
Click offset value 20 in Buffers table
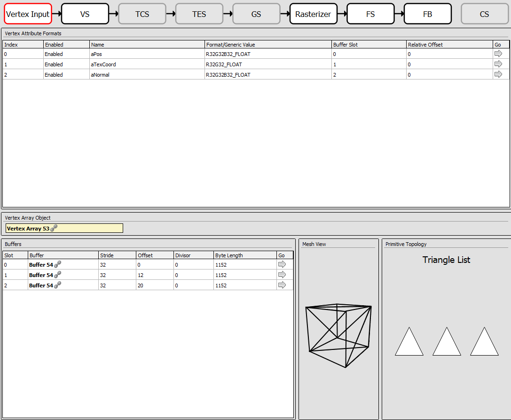coord(155,285)
